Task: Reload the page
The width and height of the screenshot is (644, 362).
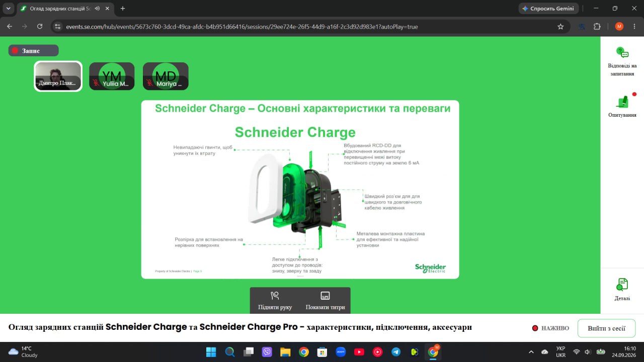Action: tap(40, 27)
